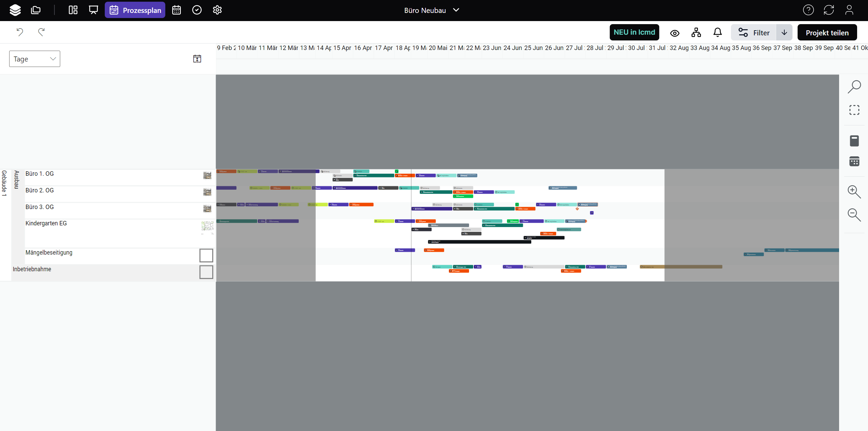Open the calendar view tab
The width and height of the screenshot is (868, 431).
[x=177, y=10]
